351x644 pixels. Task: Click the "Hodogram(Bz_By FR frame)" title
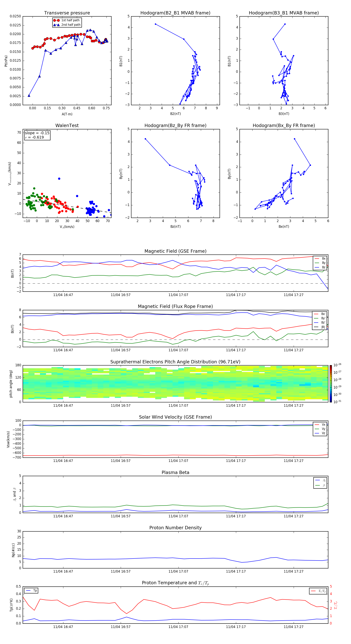(x=175, y=125)
